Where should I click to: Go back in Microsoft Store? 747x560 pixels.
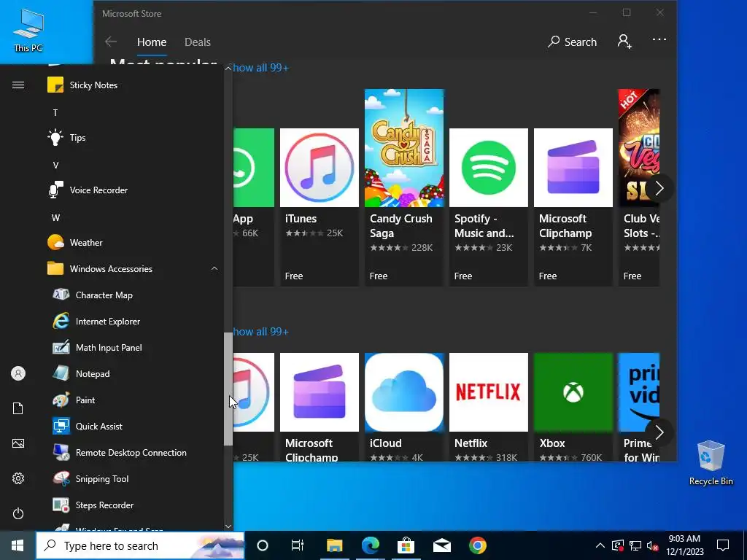[x=111, y=42]
